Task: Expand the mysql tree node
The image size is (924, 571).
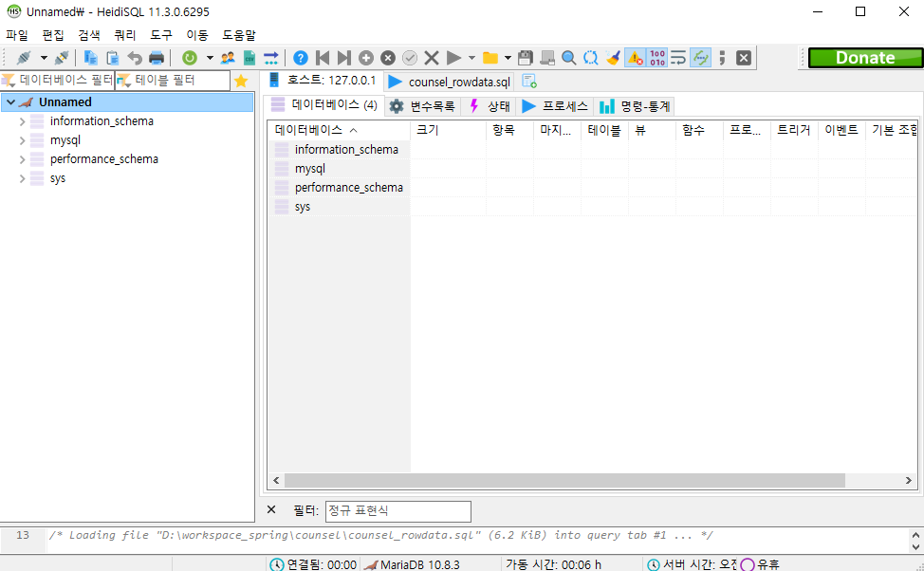Action: pos(22,140)
